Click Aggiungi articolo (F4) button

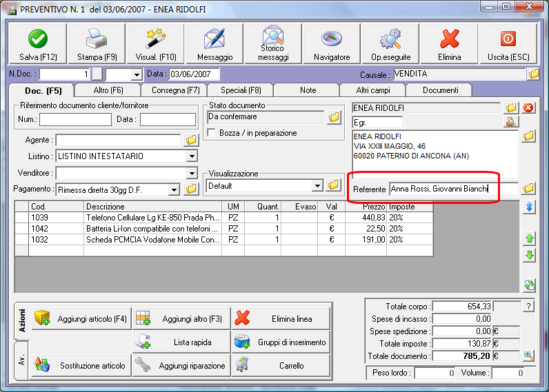tap(81, 318)
